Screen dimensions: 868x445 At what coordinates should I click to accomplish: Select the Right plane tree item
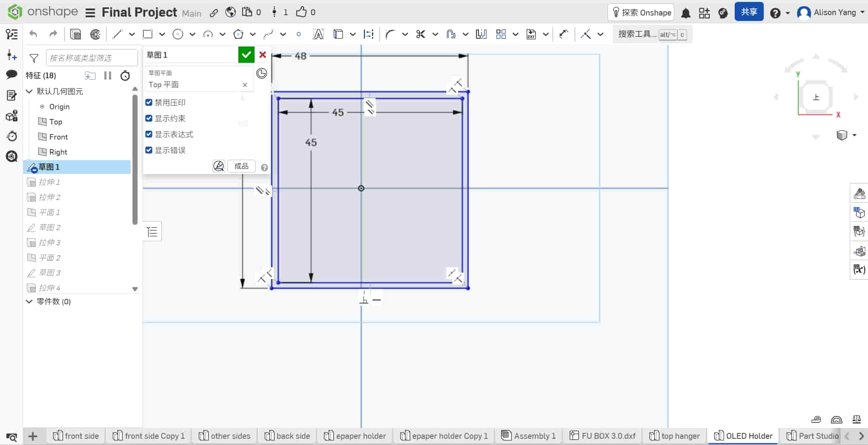coord(58,152)
